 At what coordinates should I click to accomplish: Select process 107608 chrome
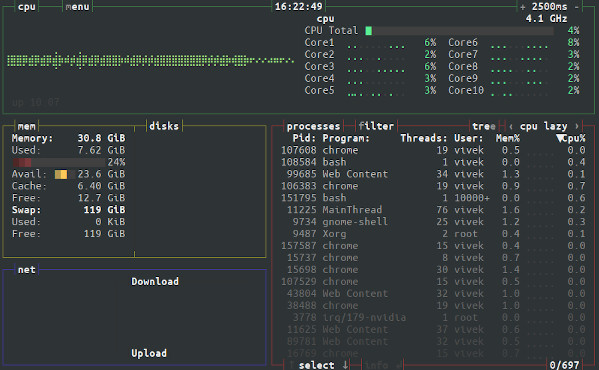click(x=433, y=150)
